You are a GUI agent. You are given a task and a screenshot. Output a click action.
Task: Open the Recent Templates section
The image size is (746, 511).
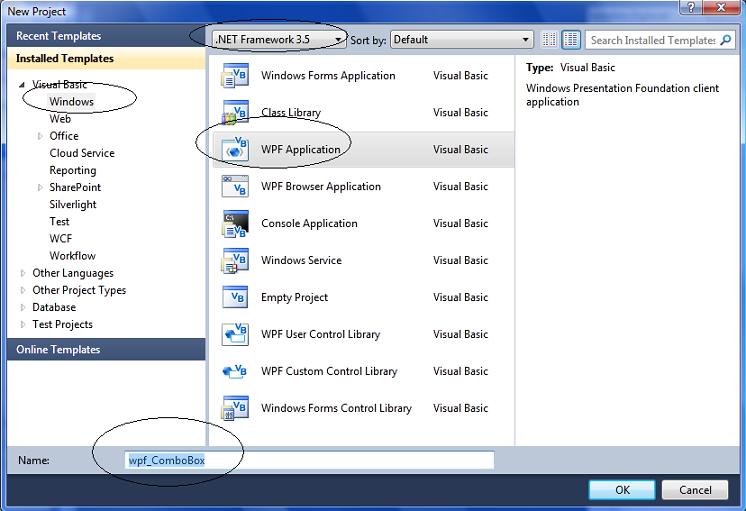click(x=58, y=35)
